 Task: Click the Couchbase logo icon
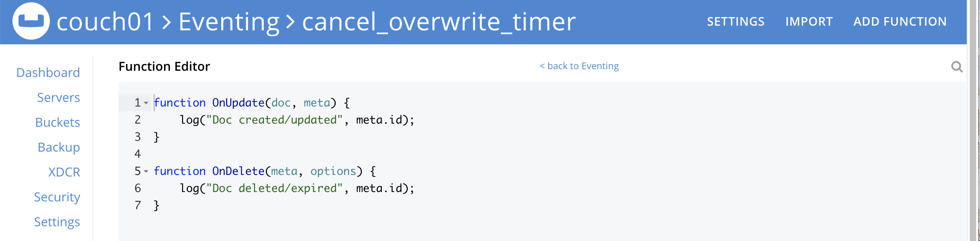point(31,21)
